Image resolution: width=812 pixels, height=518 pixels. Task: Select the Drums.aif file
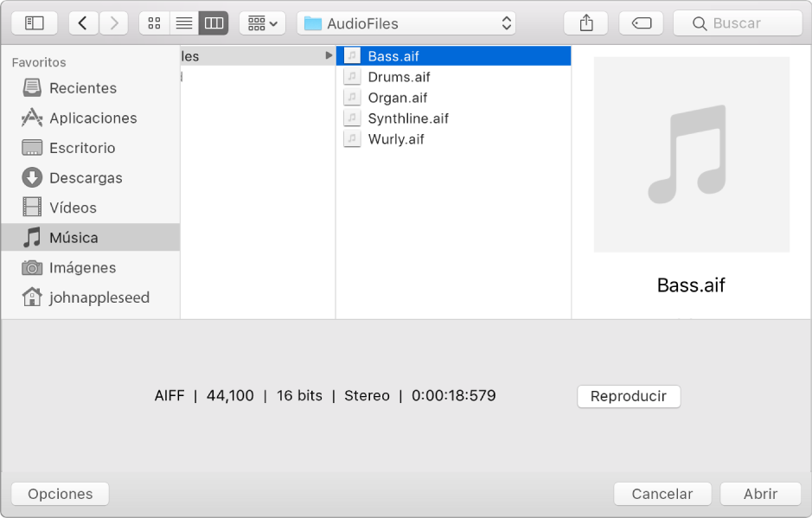click(x=399, y=77)
